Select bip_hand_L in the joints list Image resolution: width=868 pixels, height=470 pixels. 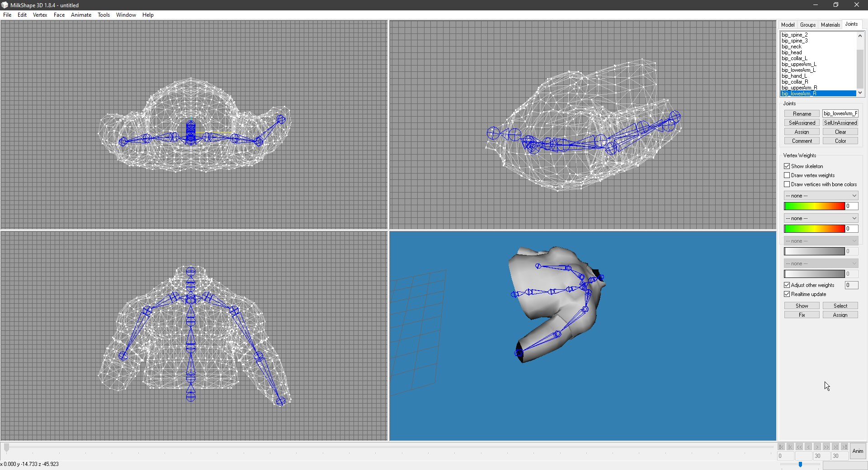818,76
